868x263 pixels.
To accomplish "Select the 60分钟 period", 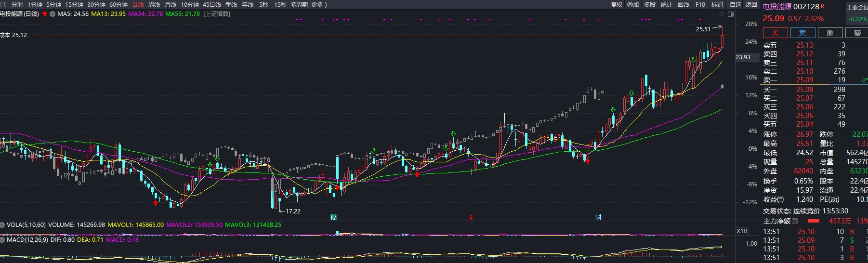I will point(118,4).
